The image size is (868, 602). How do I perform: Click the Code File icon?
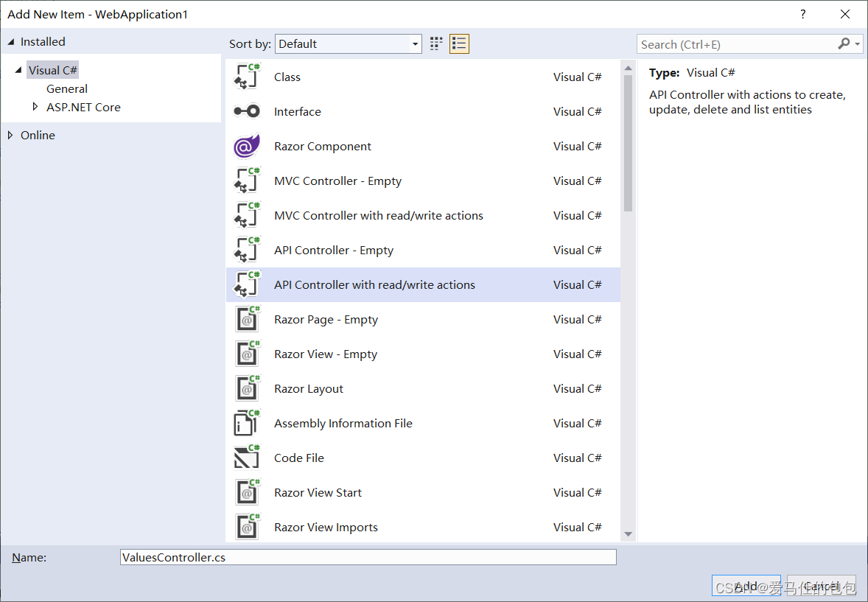point(246,458)
